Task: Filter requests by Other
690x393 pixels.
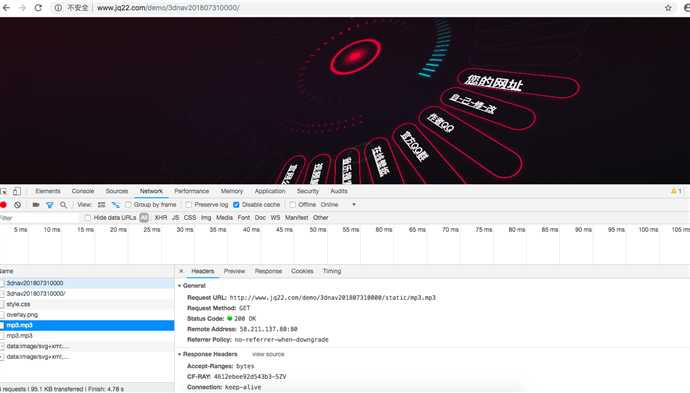Action: click(320, 217)
